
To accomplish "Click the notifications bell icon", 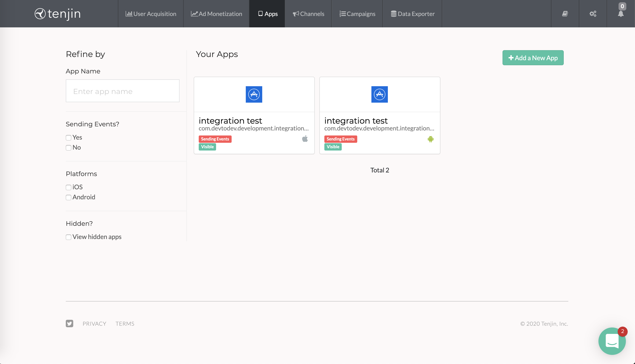I will coord(621,15).
